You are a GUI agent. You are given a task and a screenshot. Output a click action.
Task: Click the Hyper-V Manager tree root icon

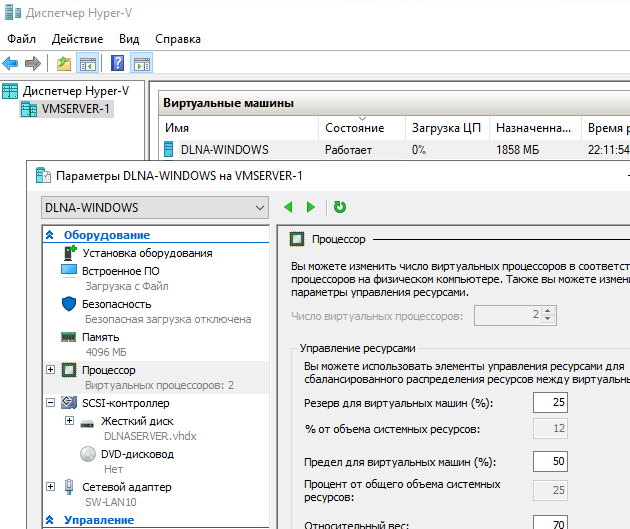(10, 91)
